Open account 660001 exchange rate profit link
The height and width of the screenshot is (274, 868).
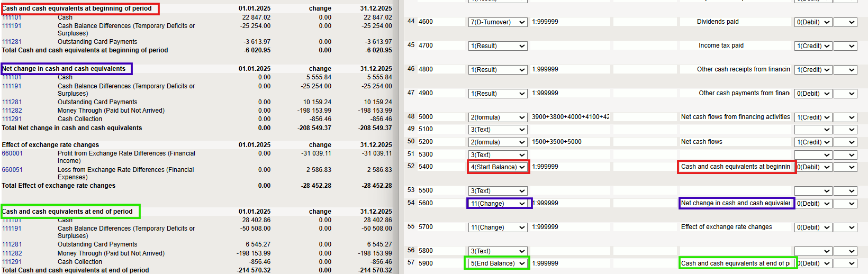[12, 153]
